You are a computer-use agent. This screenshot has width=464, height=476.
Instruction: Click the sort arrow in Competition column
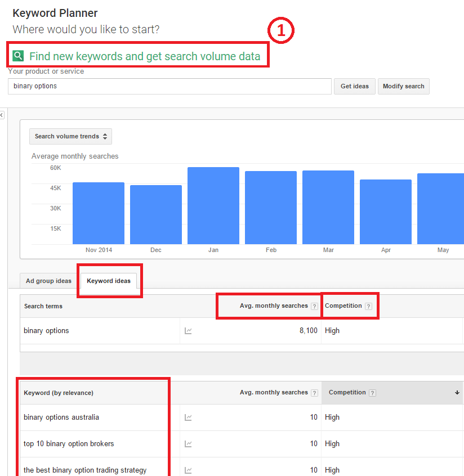pyautogui.click(x=457, y=393)
